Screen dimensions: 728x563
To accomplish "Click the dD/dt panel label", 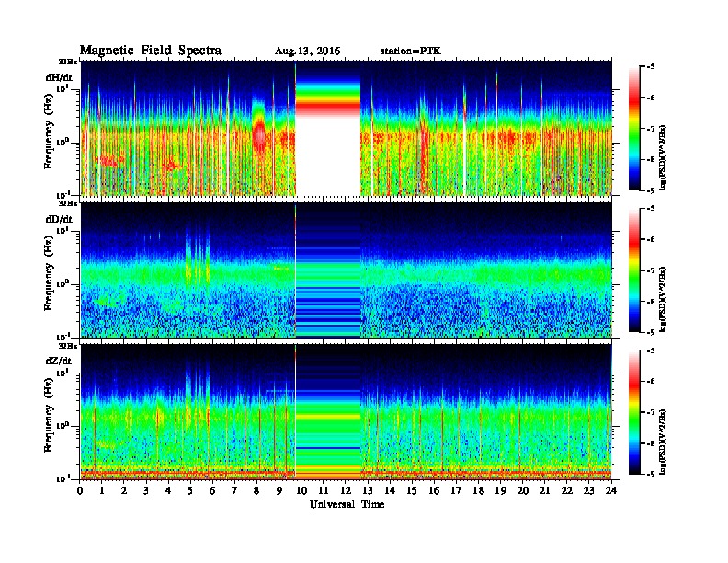I will [59, 219].
